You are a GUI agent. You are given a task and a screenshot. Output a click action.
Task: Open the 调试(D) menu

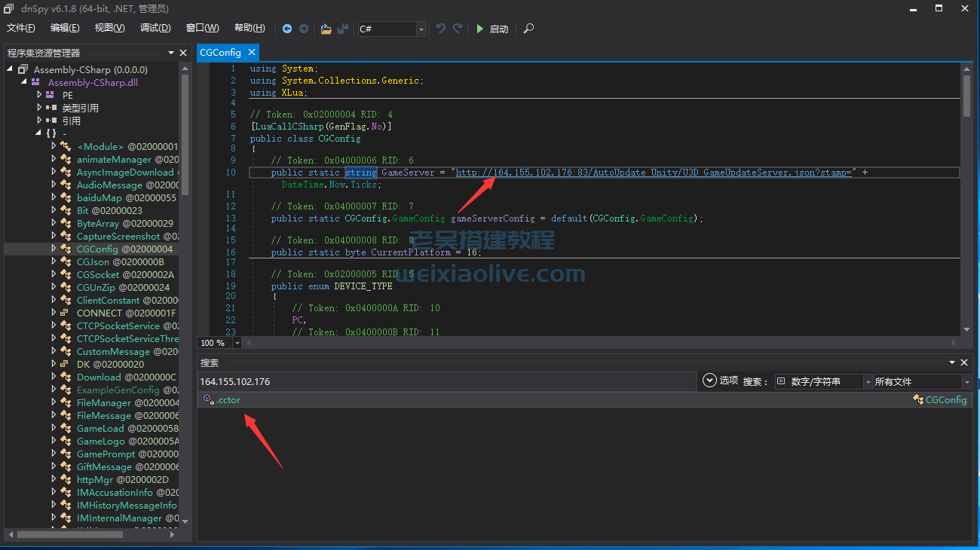155,28
